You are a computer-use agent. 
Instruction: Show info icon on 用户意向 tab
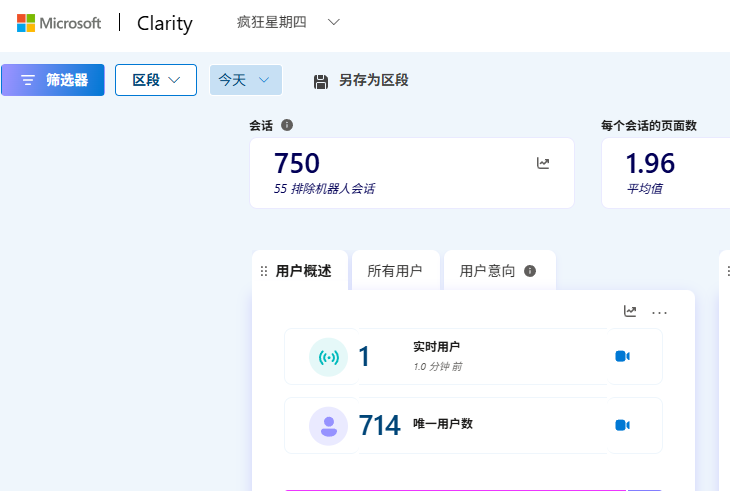point(530,271)
